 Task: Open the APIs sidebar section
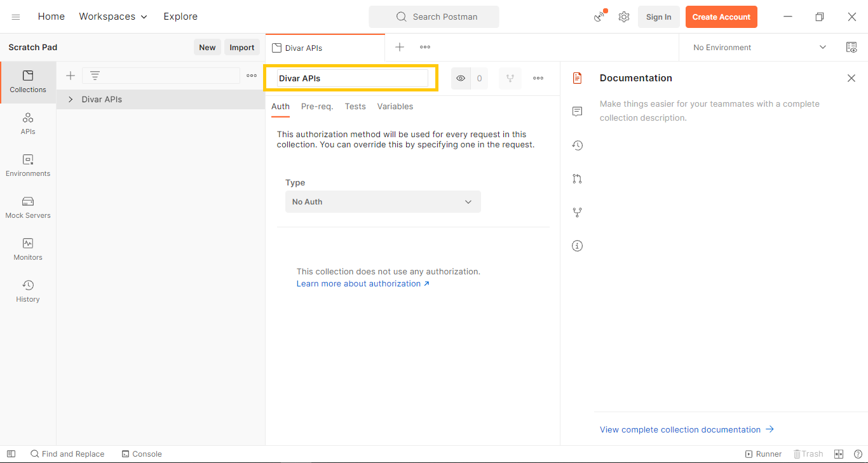pyautogui.click(x=28, y=124)
